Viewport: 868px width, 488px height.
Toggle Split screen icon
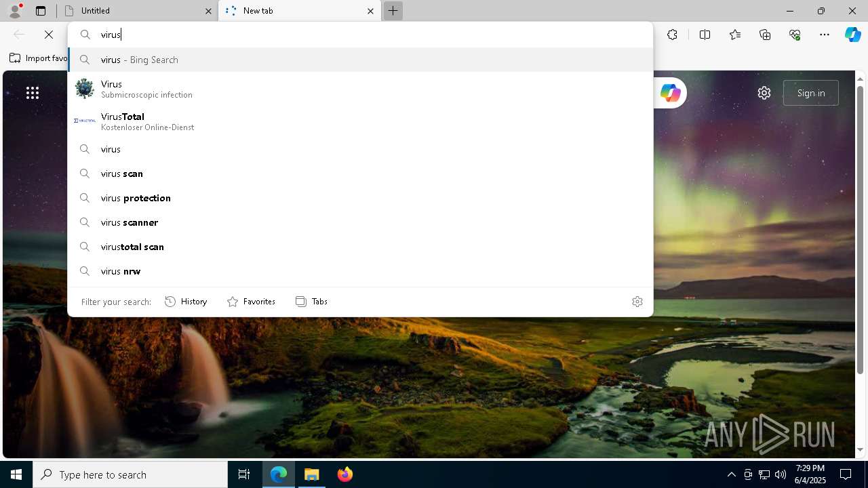point(705,35)
